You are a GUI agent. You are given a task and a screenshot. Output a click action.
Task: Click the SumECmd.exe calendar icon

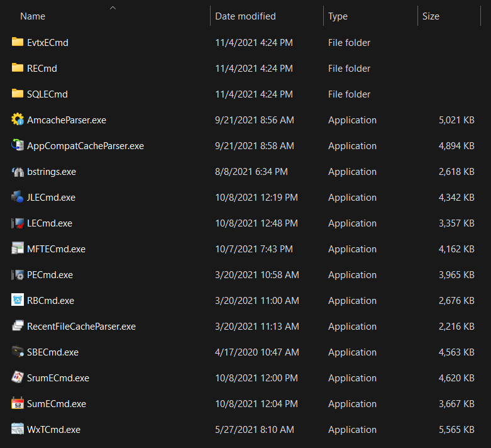point(18,403)
